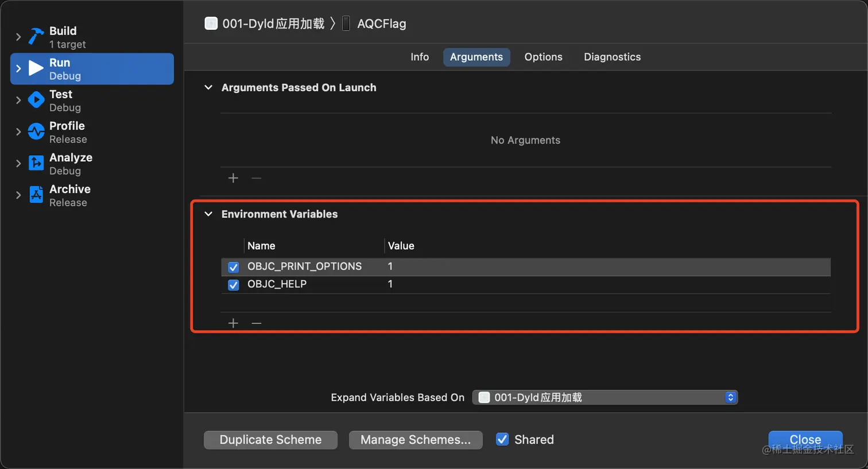Toggle the Shared scheme checkbox

(x=502, y=439)
